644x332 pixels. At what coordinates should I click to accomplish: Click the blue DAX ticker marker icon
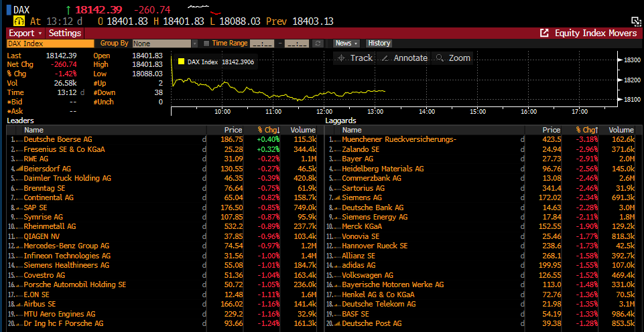pos(8,9)
